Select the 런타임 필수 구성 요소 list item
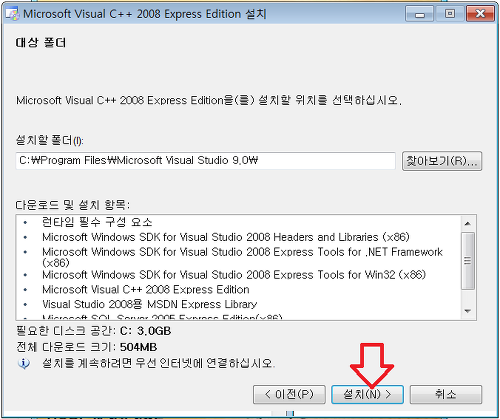Screen dimensions: 500x419 (x=97, y=222)
